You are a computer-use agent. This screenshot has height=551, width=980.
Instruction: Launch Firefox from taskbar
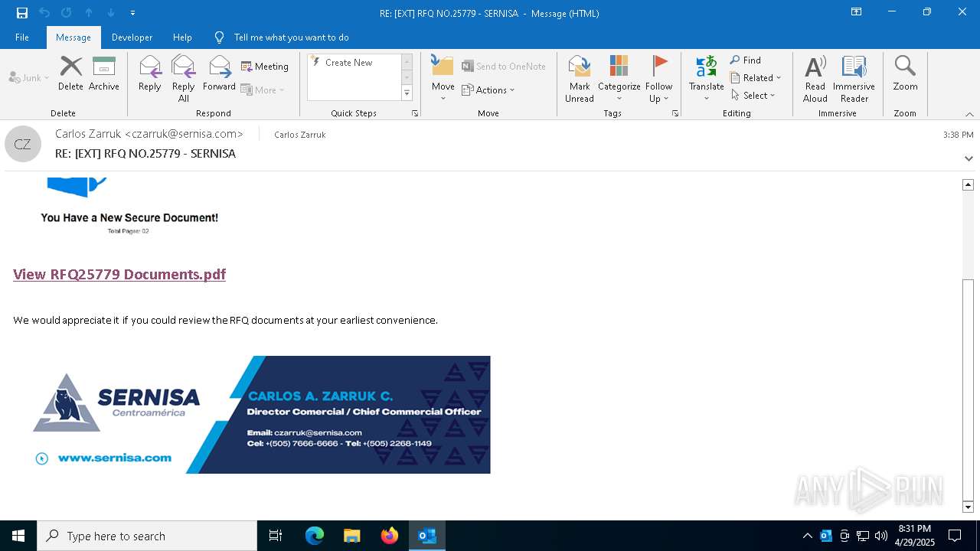point(390,536)
